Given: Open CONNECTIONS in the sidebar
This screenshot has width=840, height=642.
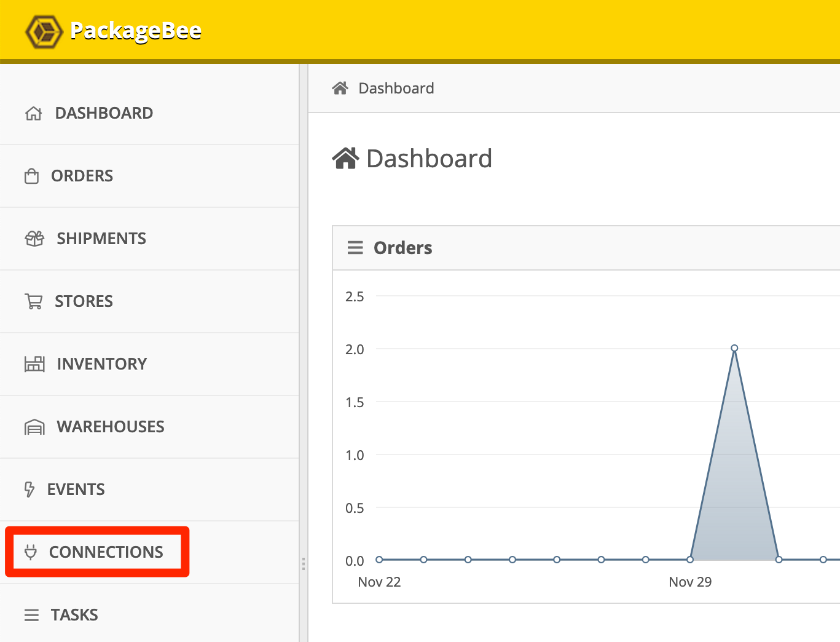Looking at the screenshot, I should [106, 552].
